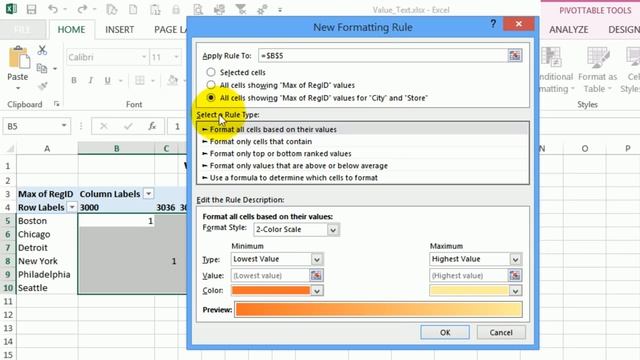Click the Cut scissors icon
Screen dimensions: 640x360
coord(42,50)
